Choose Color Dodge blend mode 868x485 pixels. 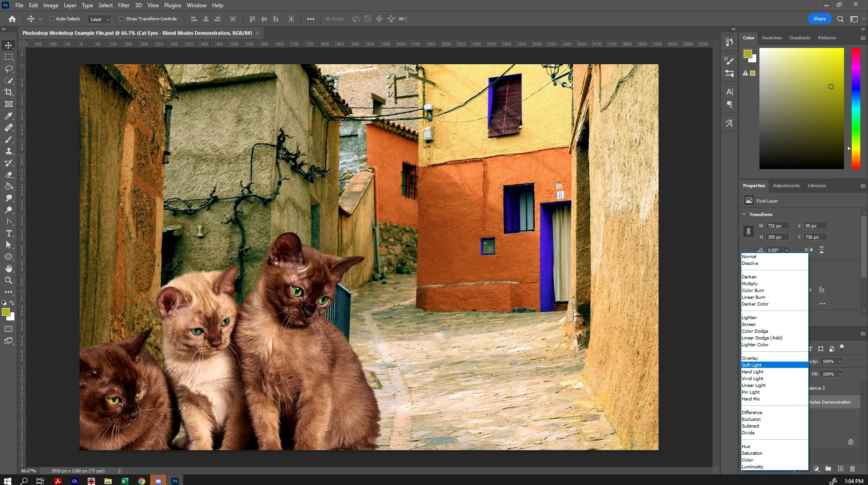click(774, 331)
